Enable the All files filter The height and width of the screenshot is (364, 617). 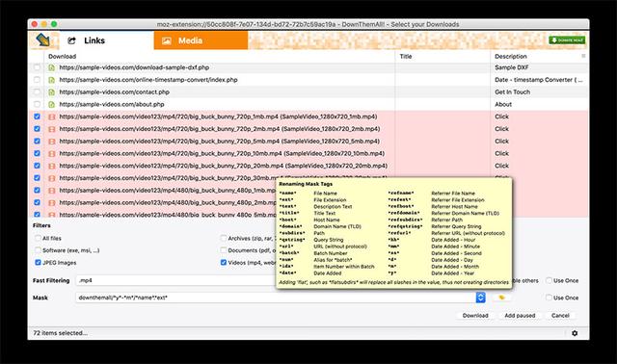click(38, 238)
